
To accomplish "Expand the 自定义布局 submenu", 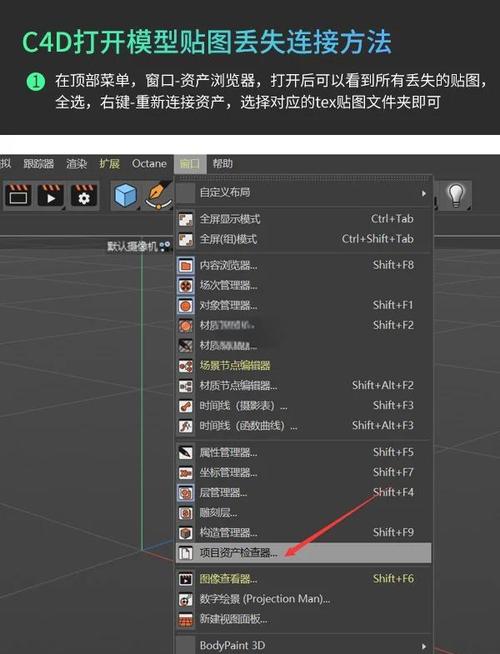I will 303,193.
